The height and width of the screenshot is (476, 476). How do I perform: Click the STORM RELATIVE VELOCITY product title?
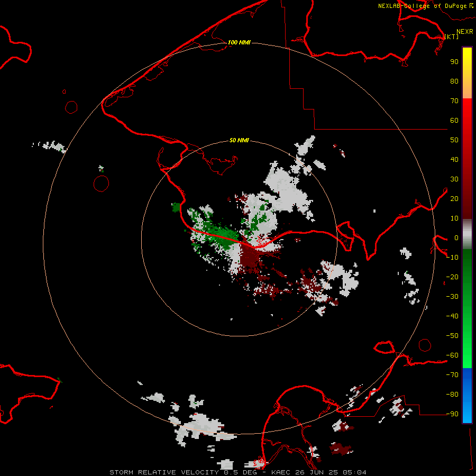[164, 472]
